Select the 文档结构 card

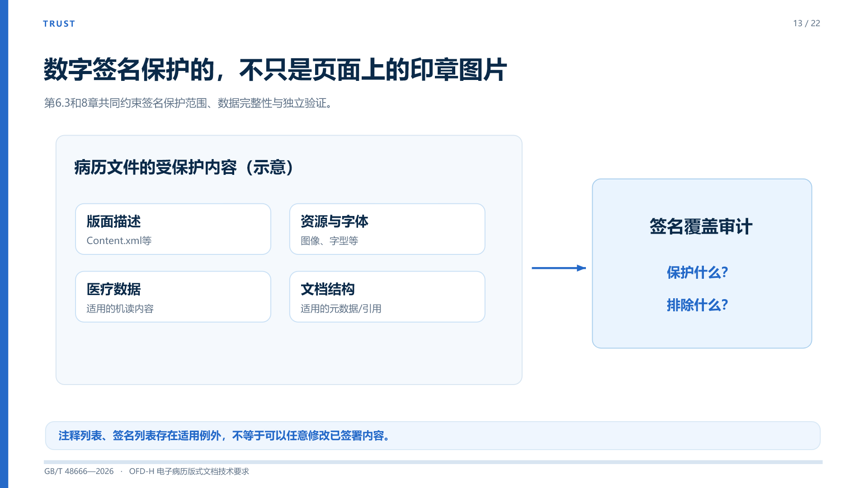tap(387, 297)
